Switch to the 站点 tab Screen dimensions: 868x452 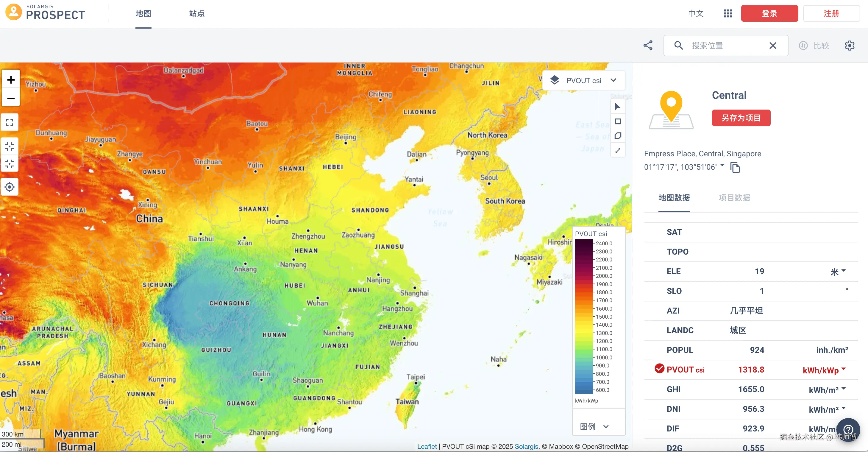click(x=197, y=13)
